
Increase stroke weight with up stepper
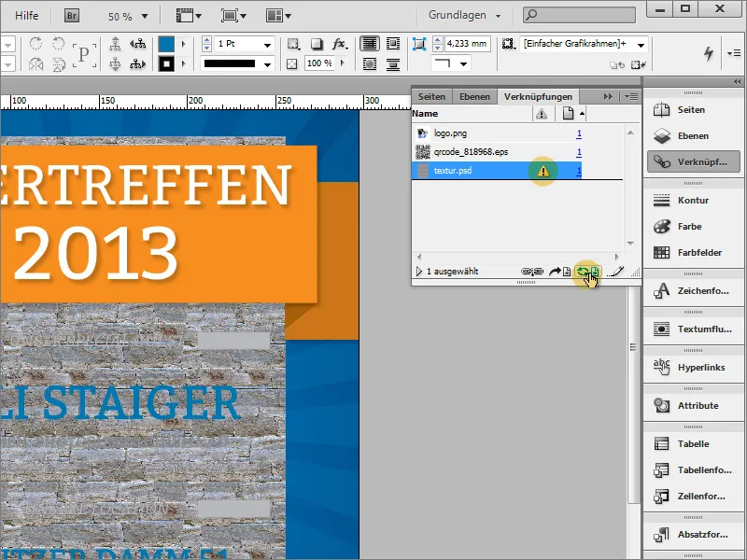click(206, 40)
